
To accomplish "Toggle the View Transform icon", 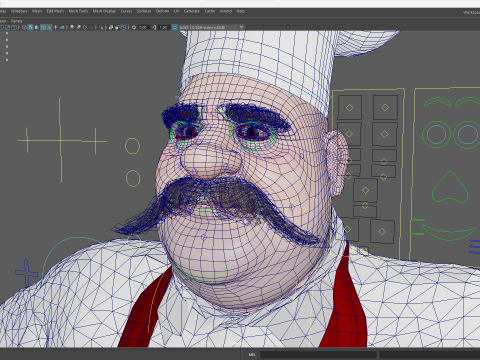I will (174, 27).
